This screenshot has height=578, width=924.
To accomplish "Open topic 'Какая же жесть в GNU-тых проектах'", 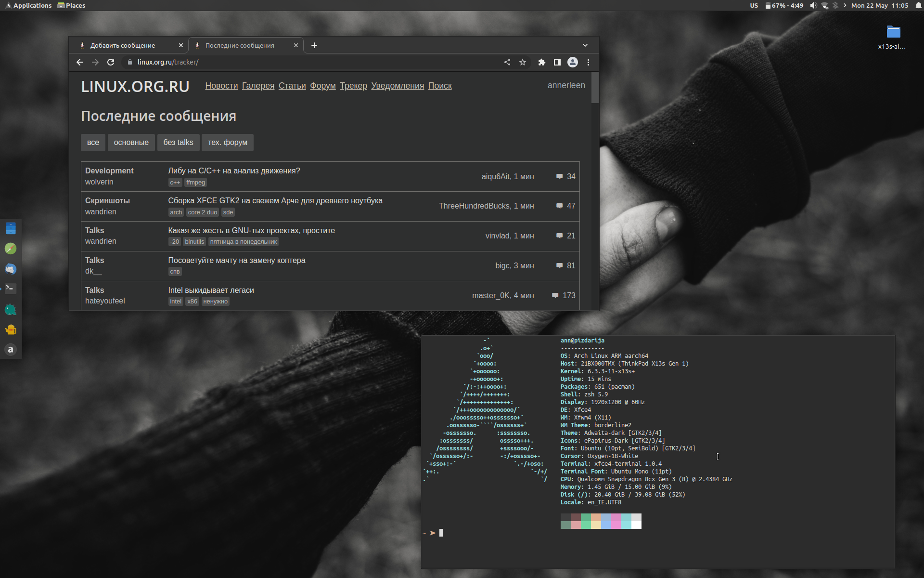I will pyautogui.click(x=251, y=231).
